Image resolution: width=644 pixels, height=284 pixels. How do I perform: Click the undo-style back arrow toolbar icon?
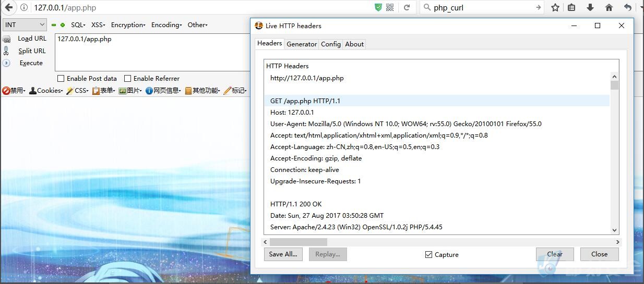627,7
